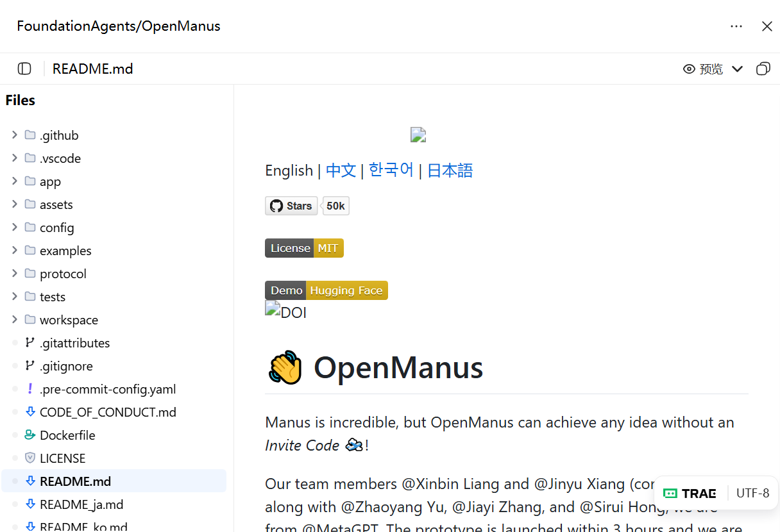Expand the .github folder
Viewport: 780px width, 532px height.
point(15,135)
